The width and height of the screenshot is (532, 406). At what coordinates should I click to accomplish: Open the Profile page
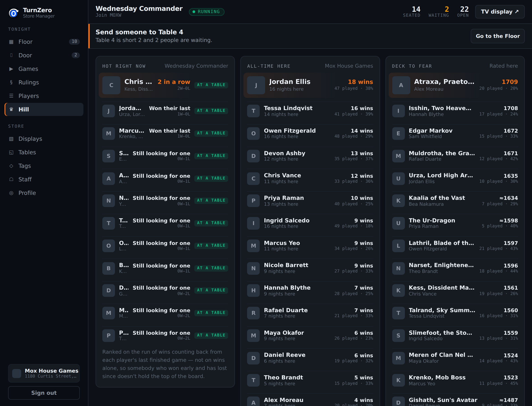coord(44,193)
